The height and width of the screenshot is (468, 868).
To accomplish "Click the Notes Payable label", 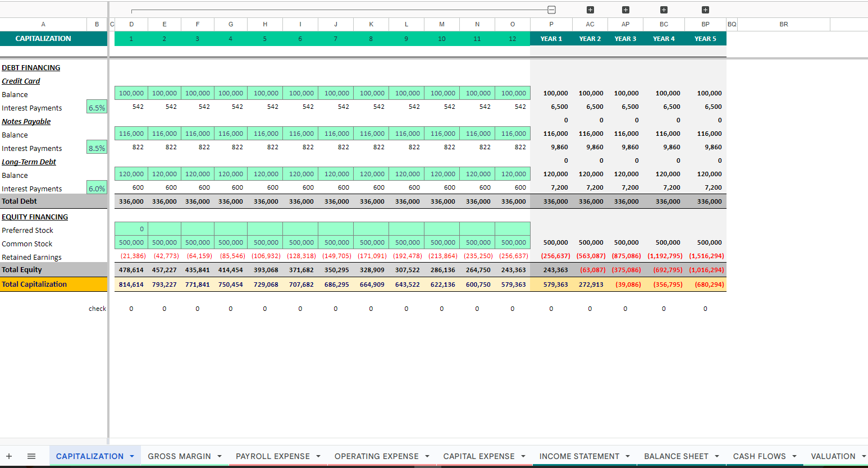I will pos(26,121).
